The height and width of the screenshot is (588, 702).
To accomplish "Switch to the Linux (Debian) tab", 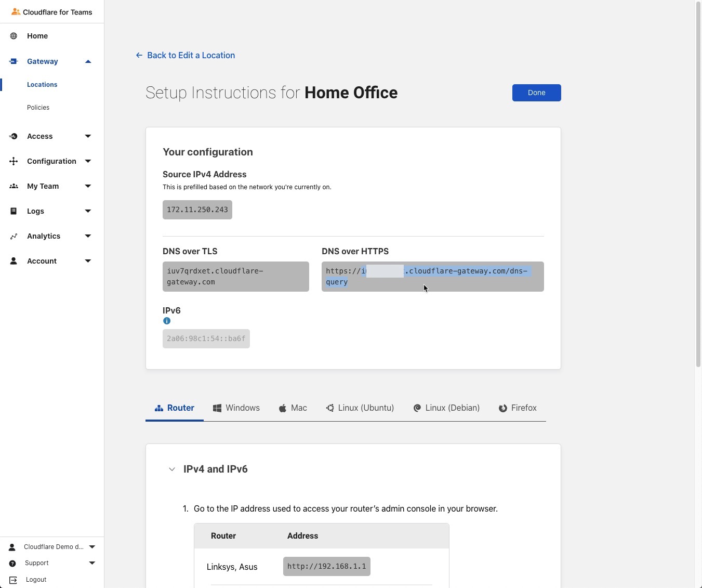I will tap(446, 408).
